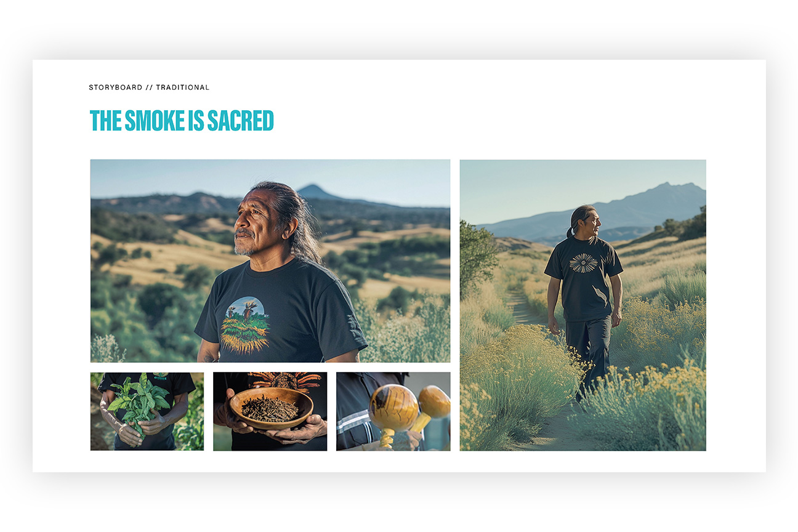Click the dried herbs inside the wooden bowl
This screenshot has height=532, width=798.
click(270, 408)
